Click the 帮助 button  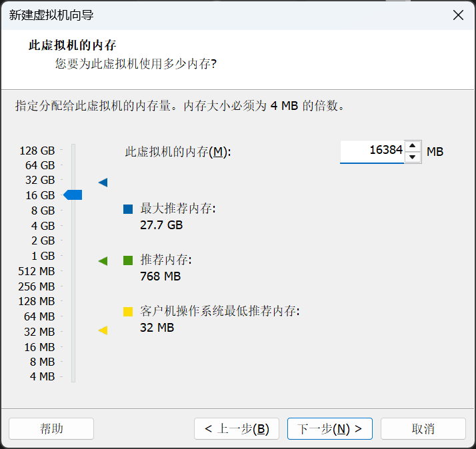pyautogui.click(x=51, y=428)
